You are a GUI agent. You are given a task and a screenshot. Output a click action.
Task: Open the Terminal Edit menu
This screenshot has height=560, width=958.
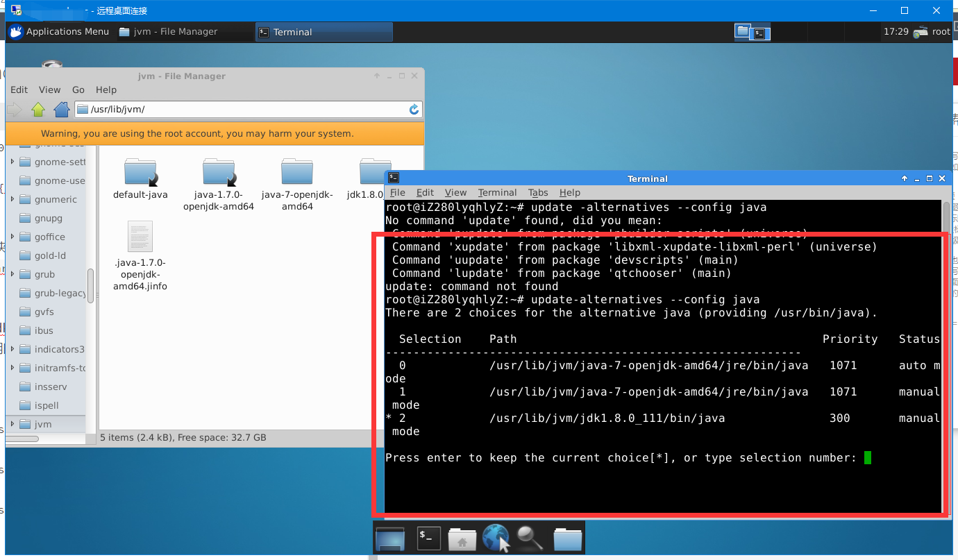point(425,192)
